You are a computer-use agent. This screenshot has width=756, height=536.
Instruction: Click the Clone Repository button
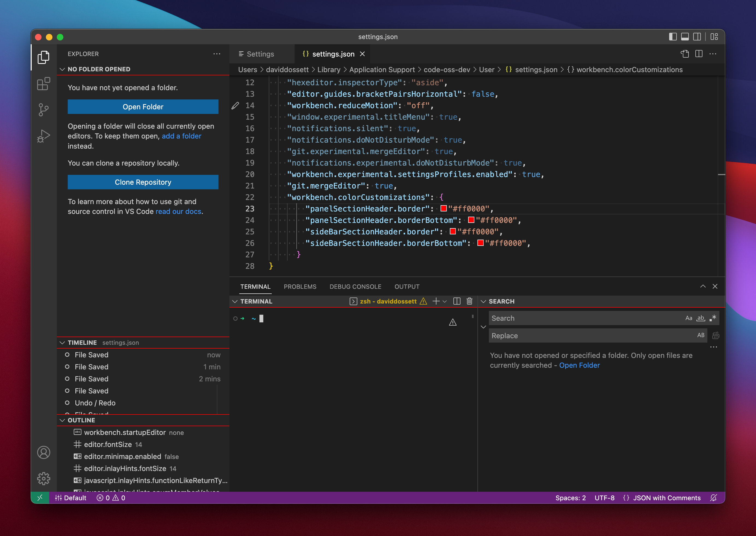coord(143,182)
